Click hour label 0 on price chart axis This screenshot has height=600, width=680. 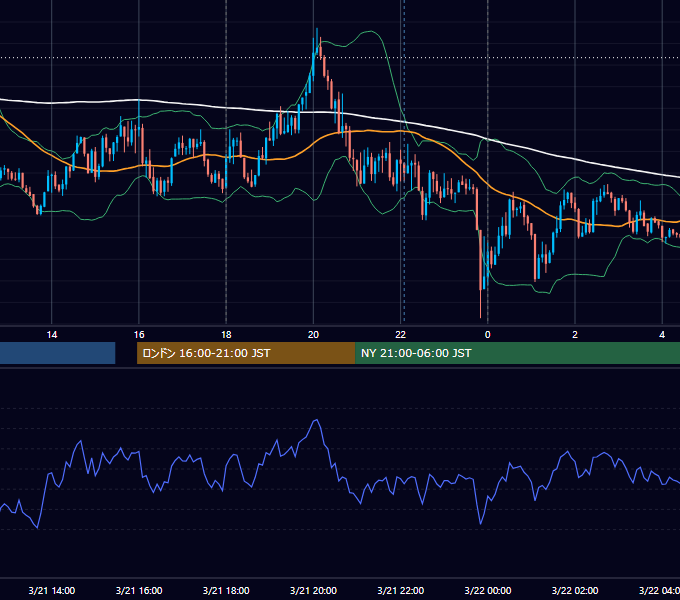pos(487,335)
